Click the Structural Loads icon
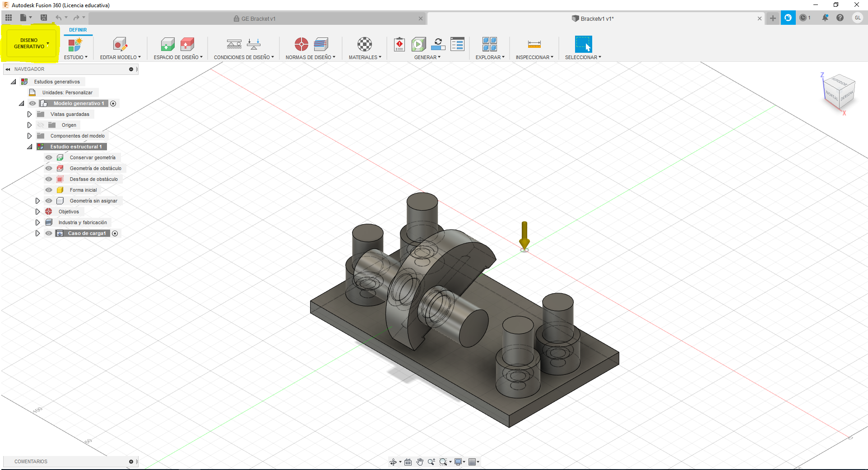Image resolution: width=868 pixels, height=470 pixels. point(254,44)
